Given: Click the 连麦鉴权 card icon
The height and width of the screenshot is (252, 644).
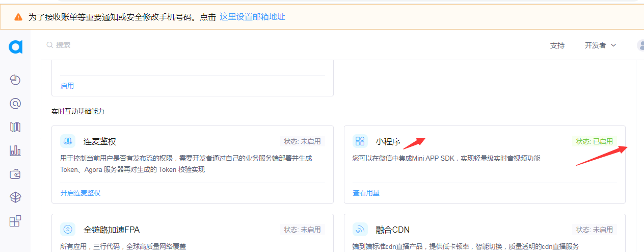Looking at the screenshot, I should coord(68,141).
